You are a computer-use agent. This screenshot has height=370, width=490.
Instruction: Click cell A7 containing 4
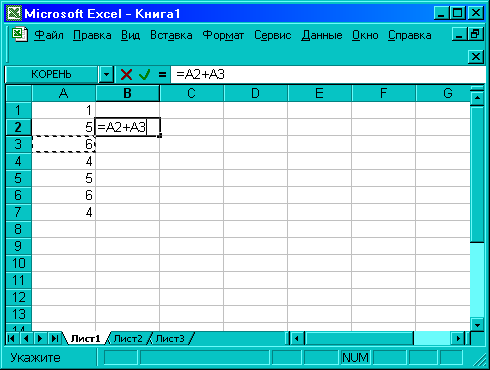63,212
